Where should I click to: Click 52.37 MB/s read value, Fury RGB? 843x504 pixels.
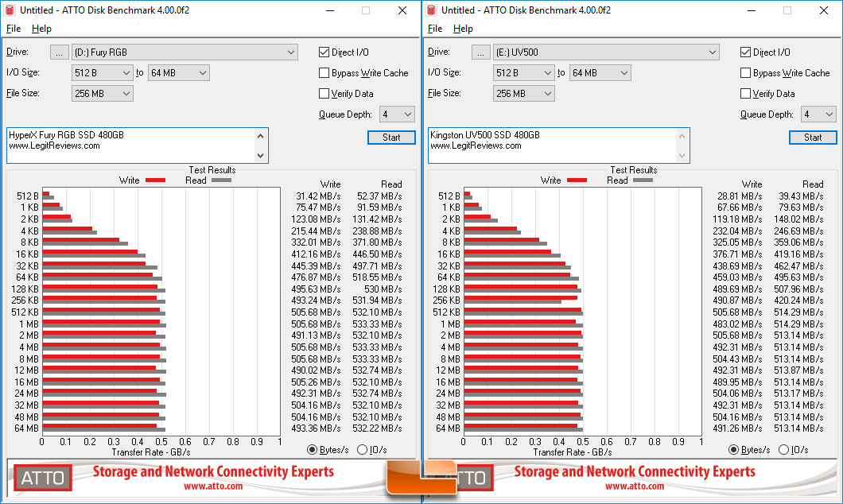tap(379, 196)
